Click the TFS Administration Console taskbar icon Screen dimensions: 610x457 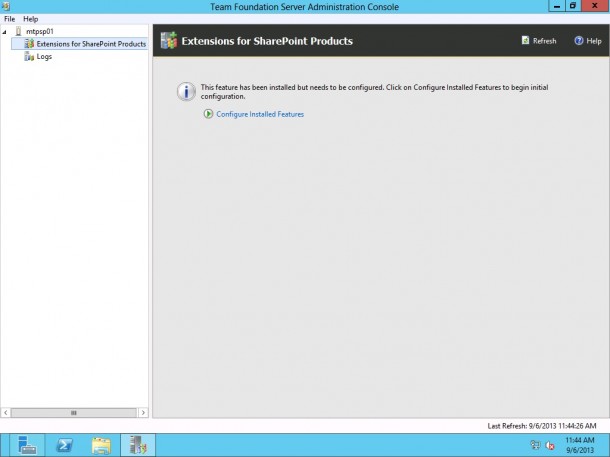coord(138,445)
